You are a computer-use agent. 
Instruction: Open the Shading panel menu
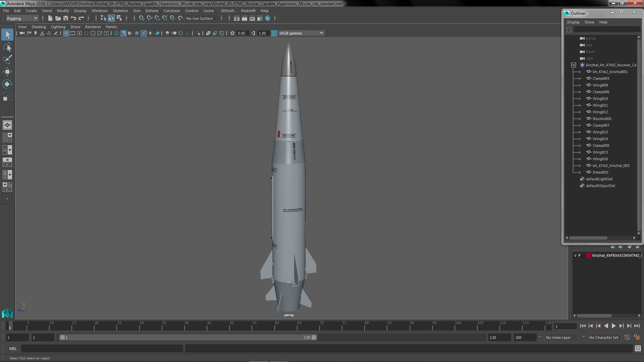[x=38, y=27]
